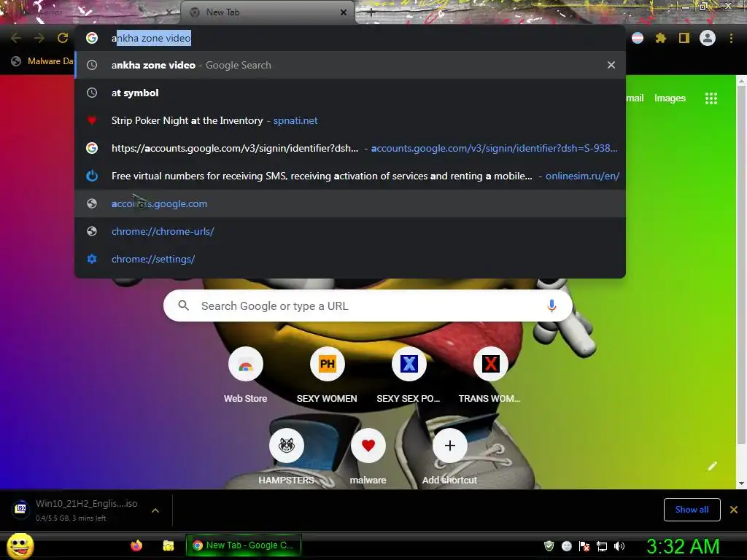747x560 pixels.
Task: Click the smiley Start button
Action: [x=20, y=545]
